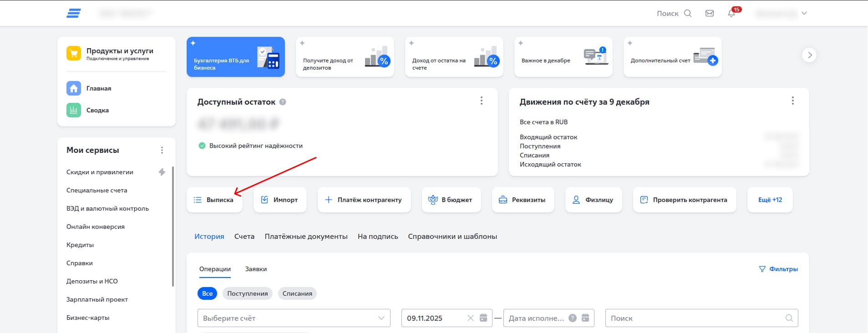868x333 pixels.
Task: Toggle the Поступления filter chip
Action: click(x=248, y=293)
